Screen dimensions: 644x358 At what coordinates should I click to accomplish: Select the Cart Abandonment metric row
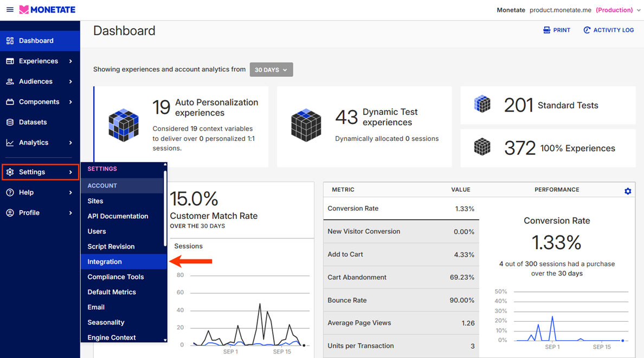pos(401,277)
